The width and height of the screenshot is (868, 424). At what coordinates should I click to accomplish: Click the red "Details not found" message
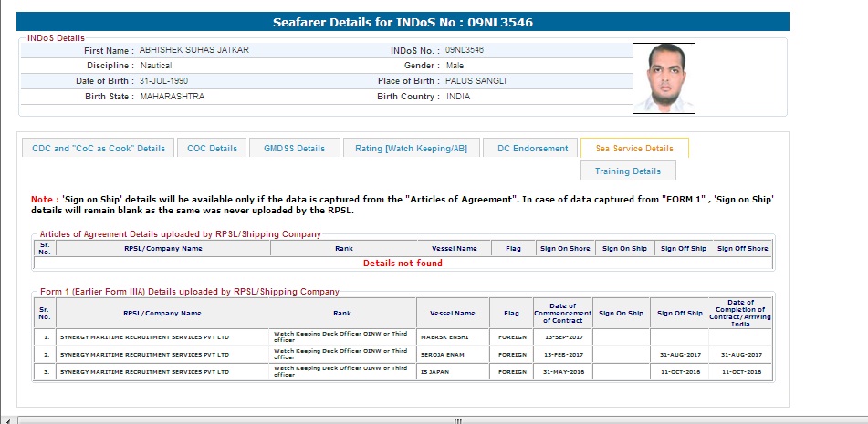tap(403, 263)
